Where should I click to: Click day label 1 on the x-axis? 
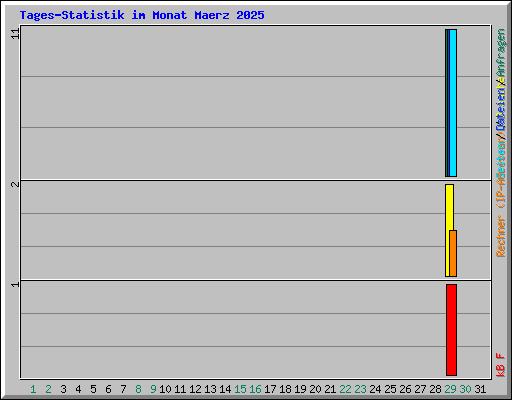pyautogui.click(x=33, y=389)
